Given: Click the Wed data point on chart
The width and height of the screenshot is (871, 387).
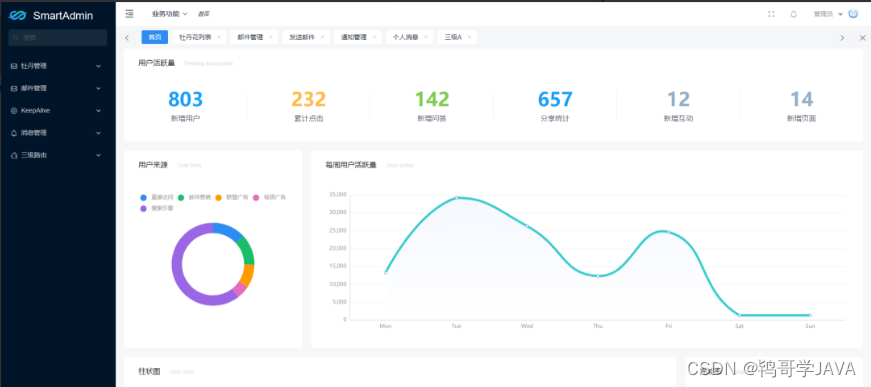Looking at the screenshot, I should click(527, 226).
